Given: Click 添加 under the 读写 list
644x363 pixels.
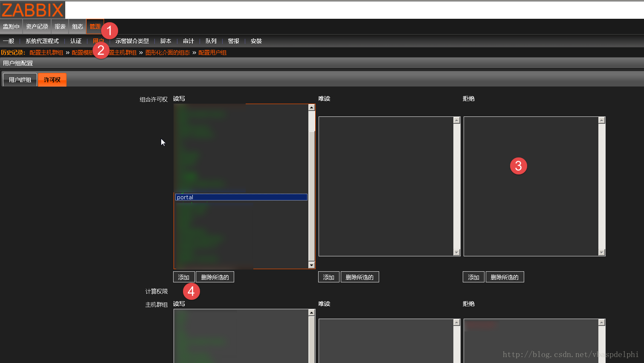Looking at the screenshot, I should click(184, 277).
